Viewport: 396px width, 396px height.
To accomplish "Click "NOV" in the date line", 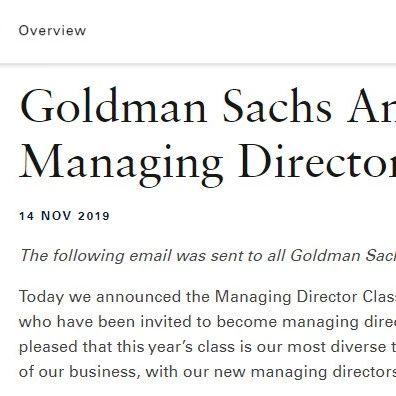I will pos(56,216).
